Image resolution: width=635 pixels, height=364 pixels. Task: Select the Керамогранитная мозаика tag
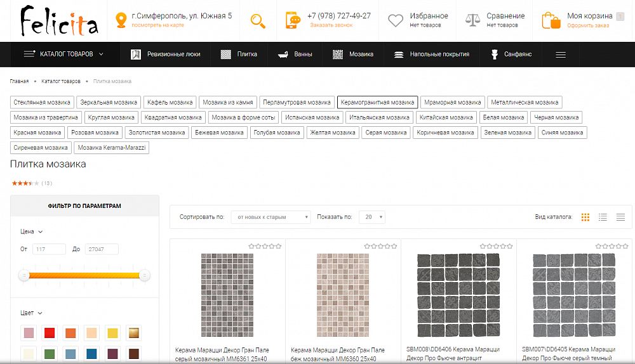coord(377,102)
